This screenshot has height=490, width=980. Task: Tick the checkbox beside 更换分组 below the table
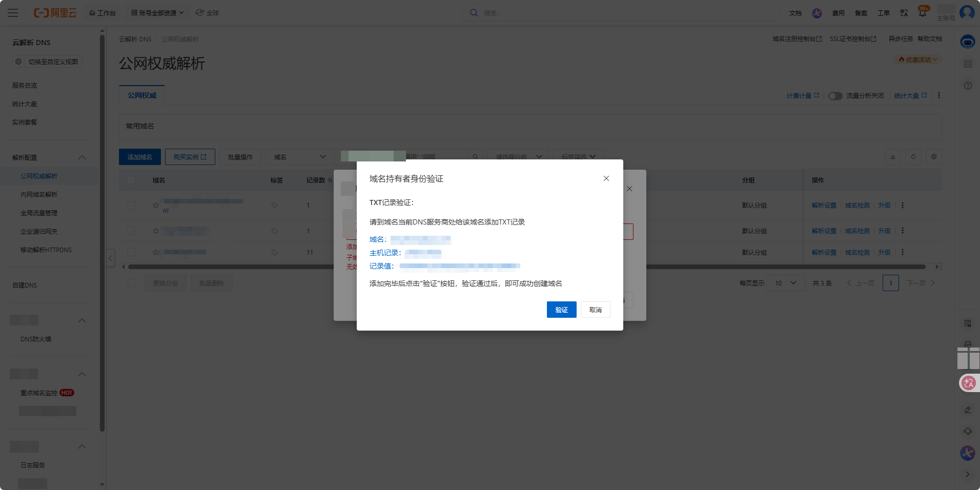(132, 283)
